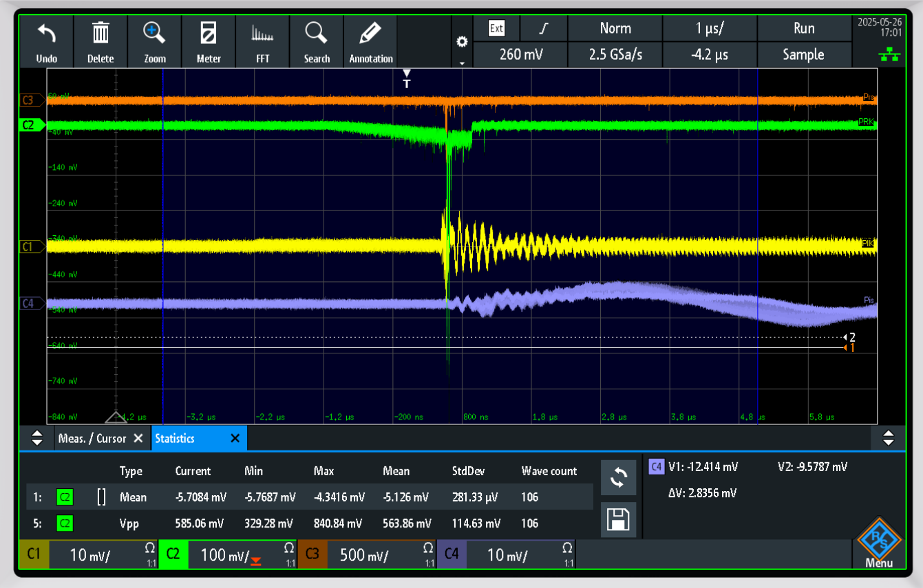Viewport: 923px width, 588px height.
Task: Toggle channel C1 at 10 mV/
Action: tap(89, 555)
